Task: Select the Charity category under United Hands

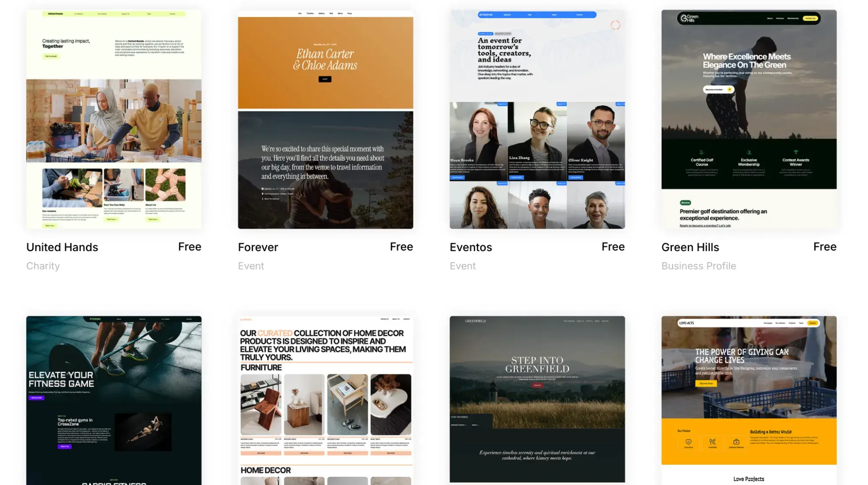Action: pyautogui.click(x=43, y=266)
